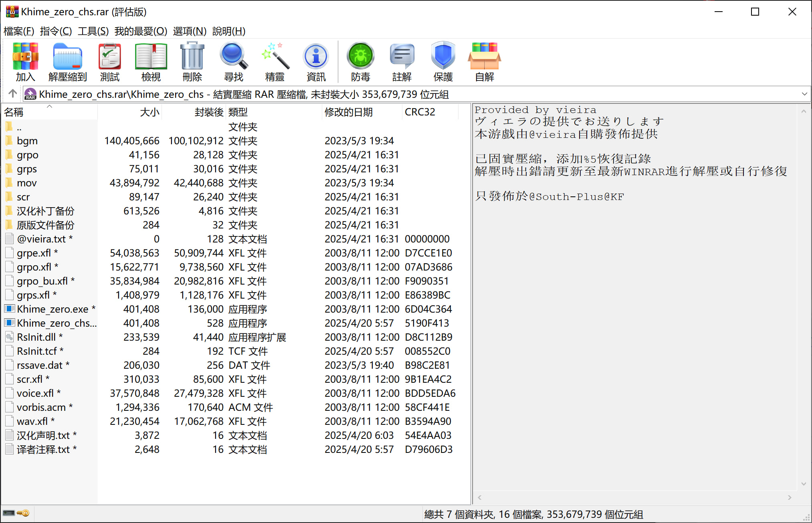Click the RAR archive icon in the address bar
The height and width of the screenshot is (523, 812).
(x=30, y=94)
